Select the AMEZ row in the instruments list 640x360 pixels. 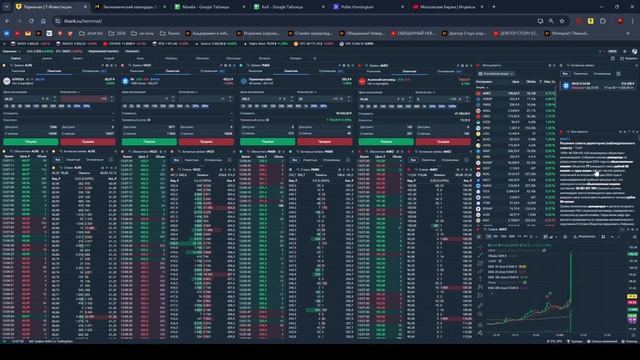[x=516, y=93]
